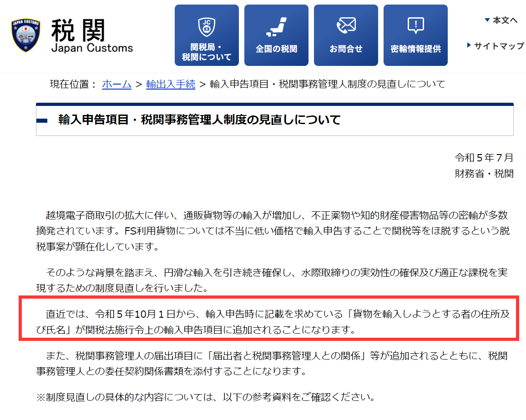The image size is (526, 420).
Task: Click the 密輸情報提供 menu label
Action: [x=415, y=49]
